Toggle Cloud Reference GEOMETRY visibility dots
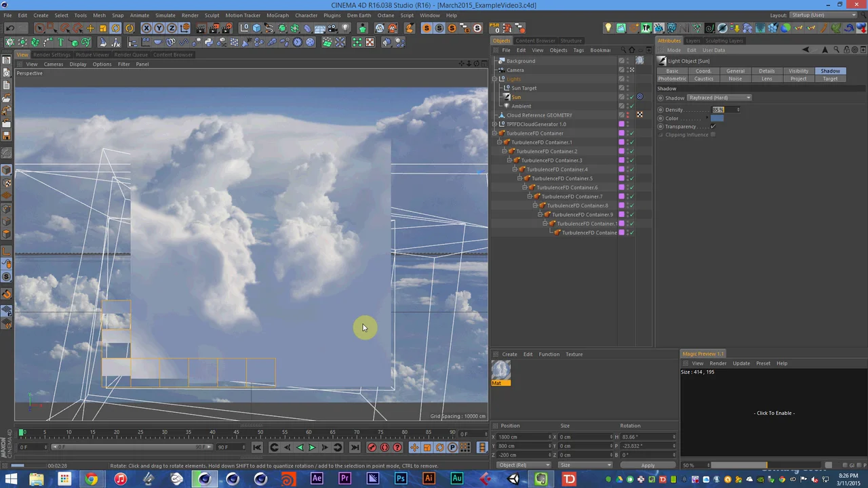868x488 pixels. click(628, 115)
